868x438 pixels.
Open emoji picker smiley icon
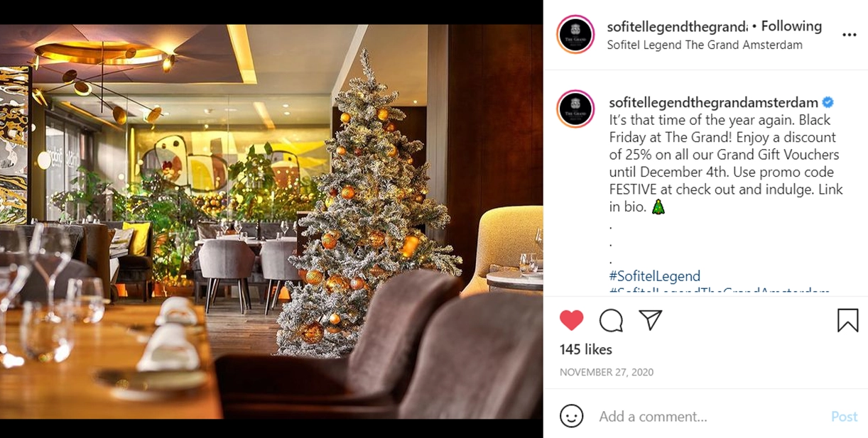(x=571, y=416)
